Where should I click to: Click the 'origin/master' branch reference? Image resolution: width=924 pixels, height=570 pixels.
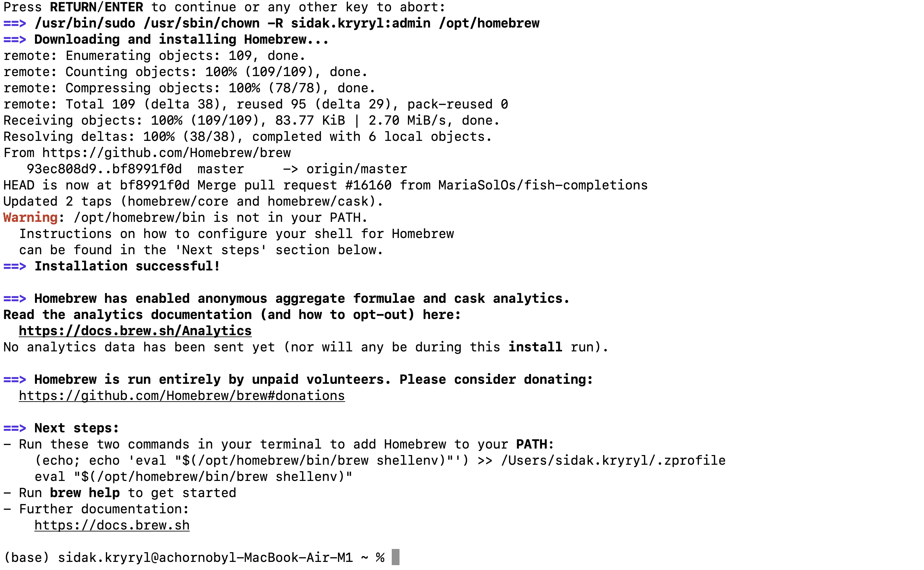coord(356,169)
